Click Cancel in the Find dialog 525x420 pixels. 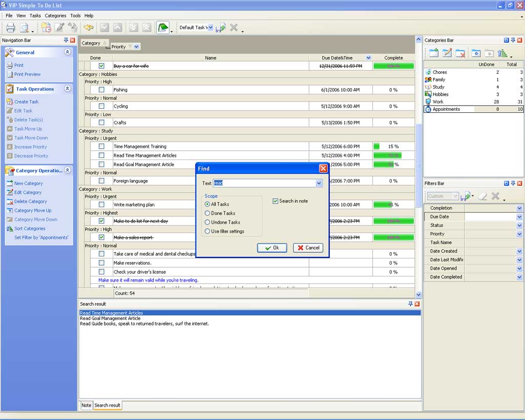click(308, 248)
